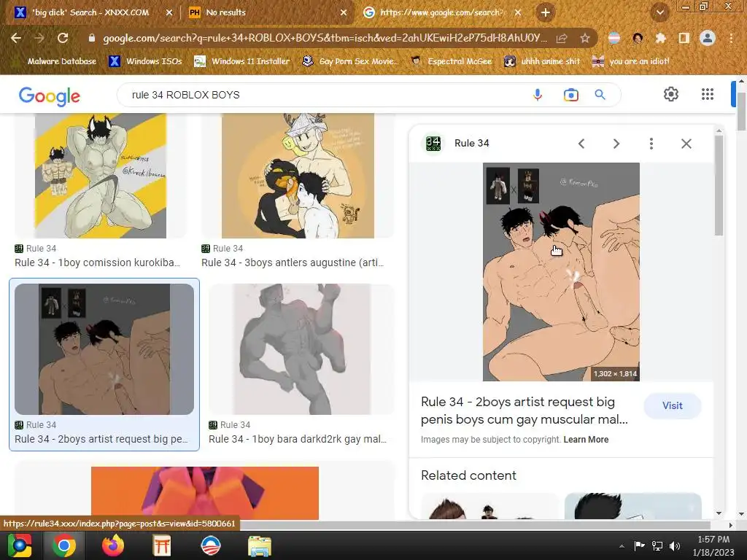This screenshot has height=560, width=747.
Task: Click the start menu button on taskbar
Action: 19,545
